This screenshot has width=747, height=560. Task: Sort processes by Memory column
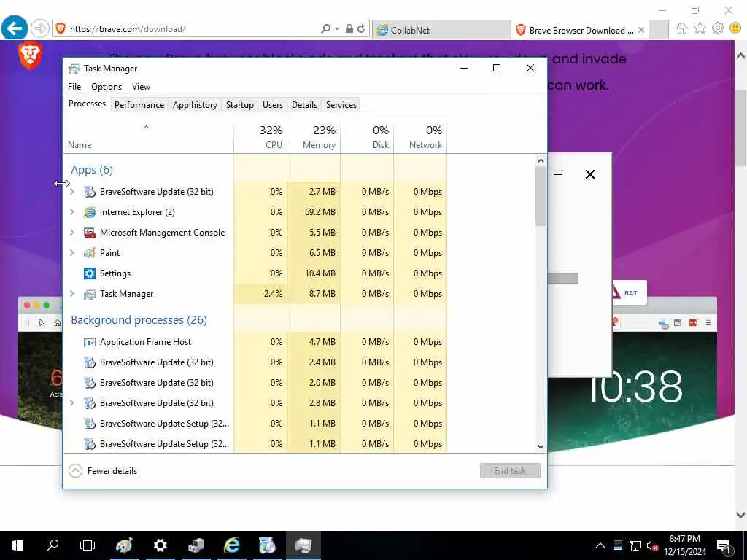[314, 137]
